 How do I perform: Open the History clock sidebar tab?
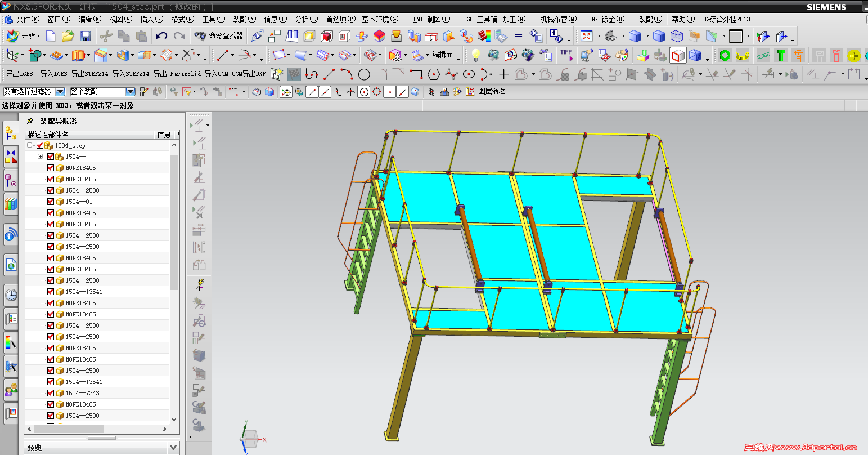[x=11, y=295]
